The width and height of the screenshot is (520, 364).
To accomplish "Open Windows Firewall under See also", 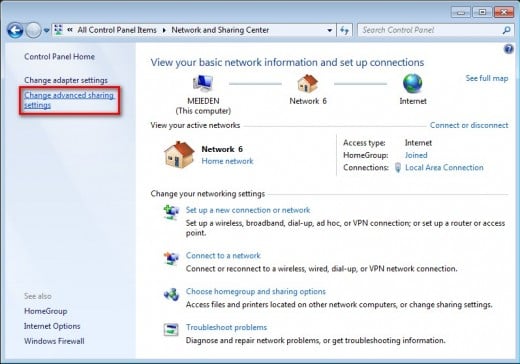I will coord(54,341).
